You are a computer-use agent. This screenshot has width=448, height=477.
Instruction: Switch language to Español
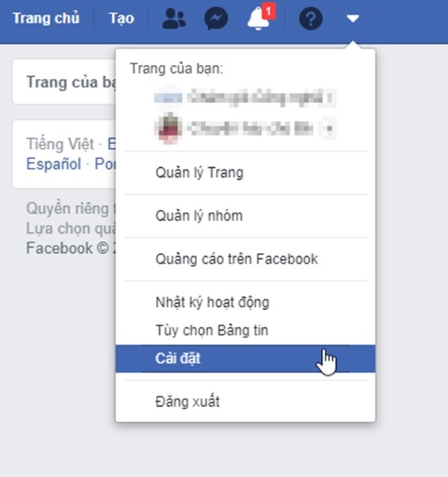click(x=54, y=164)
